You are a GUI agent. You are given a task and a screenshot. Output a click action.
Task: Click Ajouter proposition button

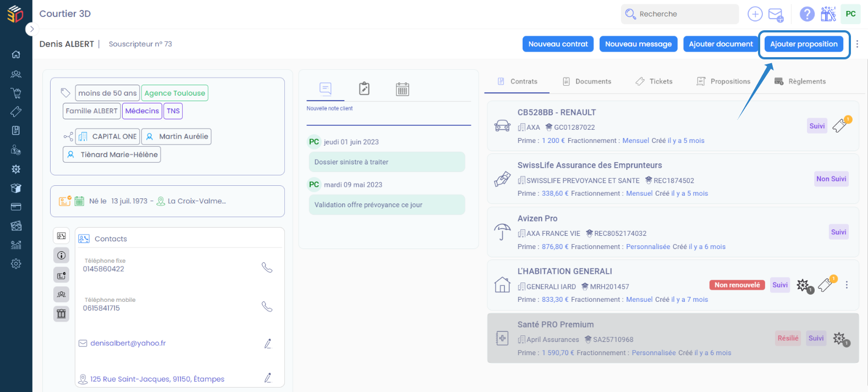(x=804, y=44)
